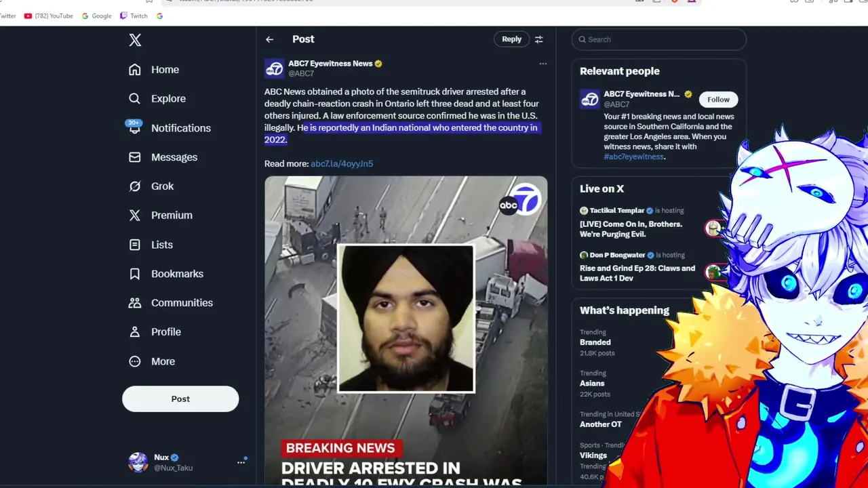Open Premium X icon
The image size is (868, 488).
135,215
